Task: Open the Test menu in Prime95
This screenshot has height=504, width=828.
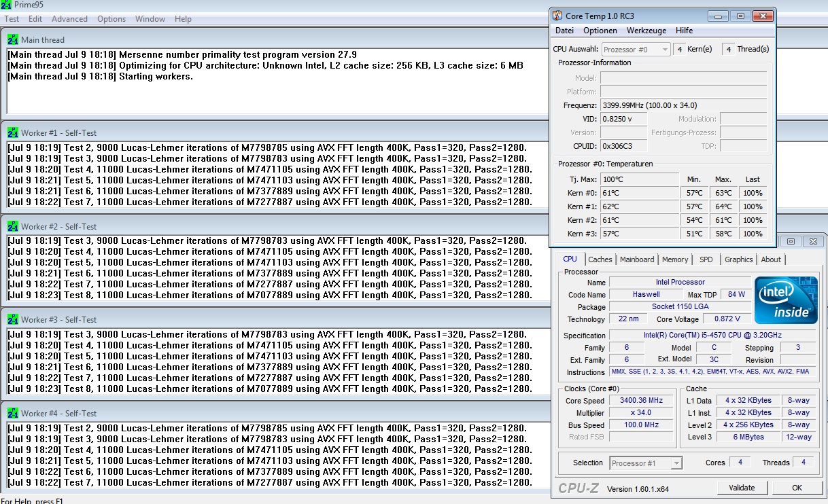Action: [x=12, y=19]
